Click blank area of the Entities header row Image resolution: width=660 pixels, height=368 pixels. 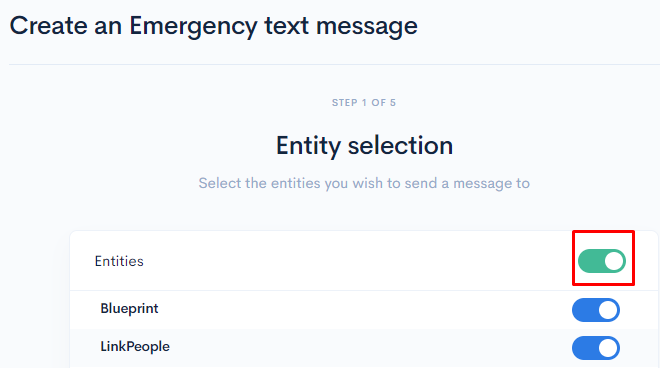coord(358,261)
